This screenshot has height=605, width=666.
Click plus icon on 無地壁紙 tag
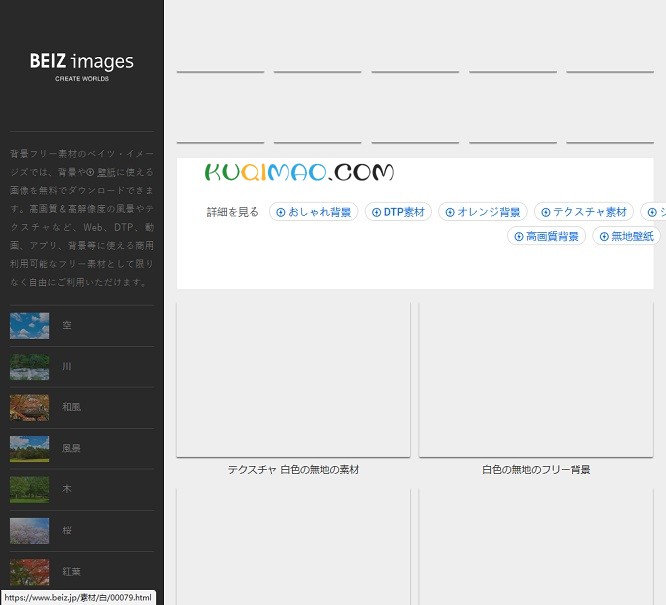[x=604, y=237]
